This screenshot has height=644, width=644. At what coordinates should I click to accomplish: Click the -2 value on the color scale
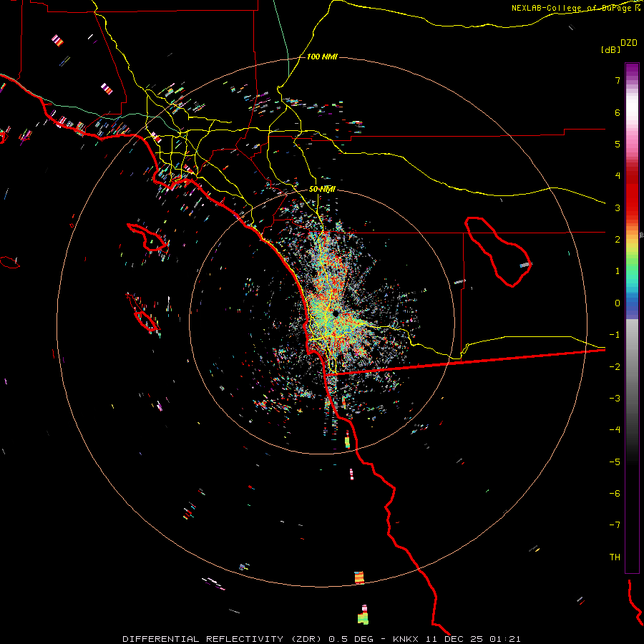click(615, 367)
